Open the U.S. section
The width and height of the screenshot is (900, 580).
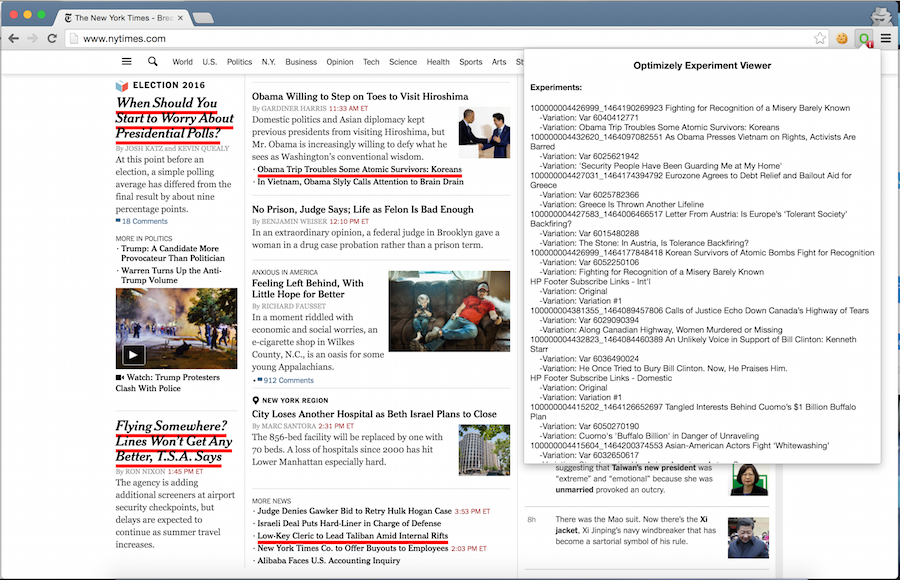point(210,62)
